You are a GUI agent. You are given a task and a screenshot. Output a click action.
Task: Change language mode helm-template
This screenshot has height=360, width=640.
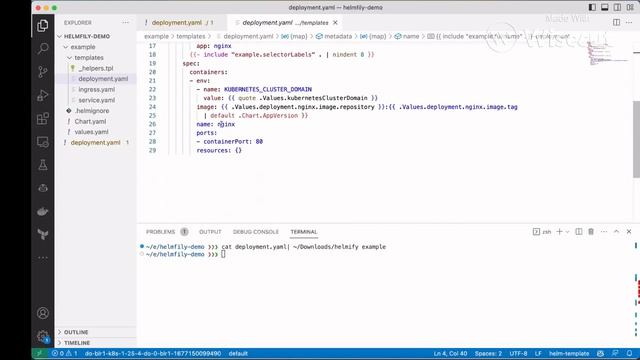[569, 353]
